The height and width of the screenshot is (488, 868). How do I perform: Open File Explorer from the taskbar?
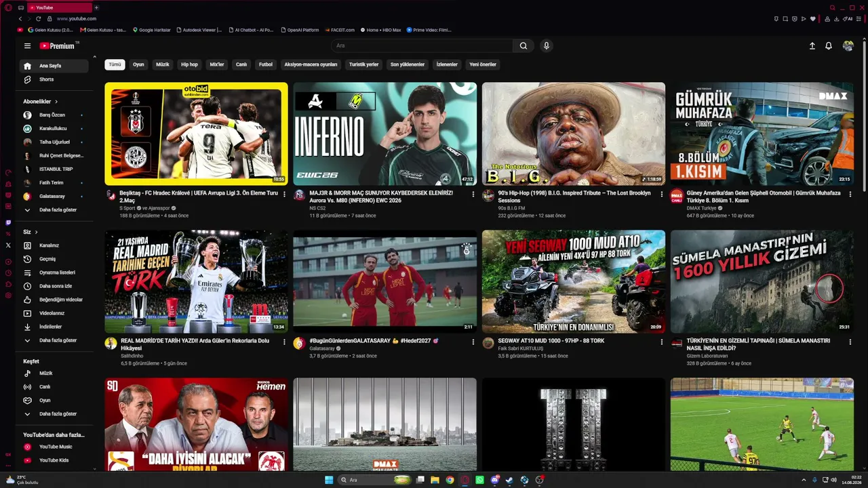pos(435,480)
